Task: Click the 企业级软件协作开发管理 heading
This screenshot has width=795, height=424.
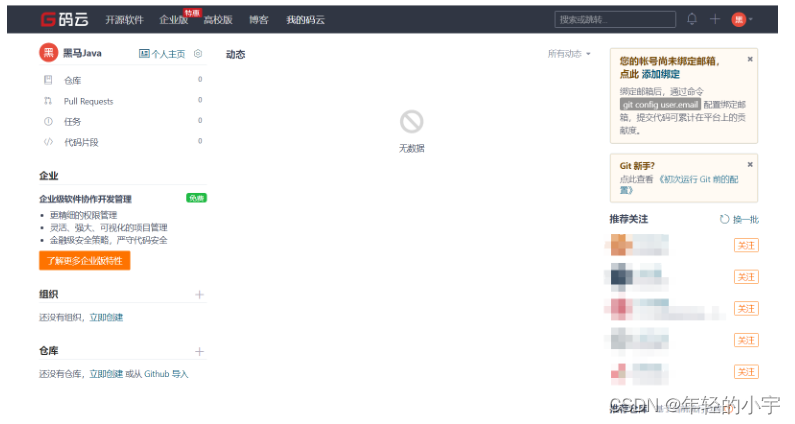Action: point(85,199)
